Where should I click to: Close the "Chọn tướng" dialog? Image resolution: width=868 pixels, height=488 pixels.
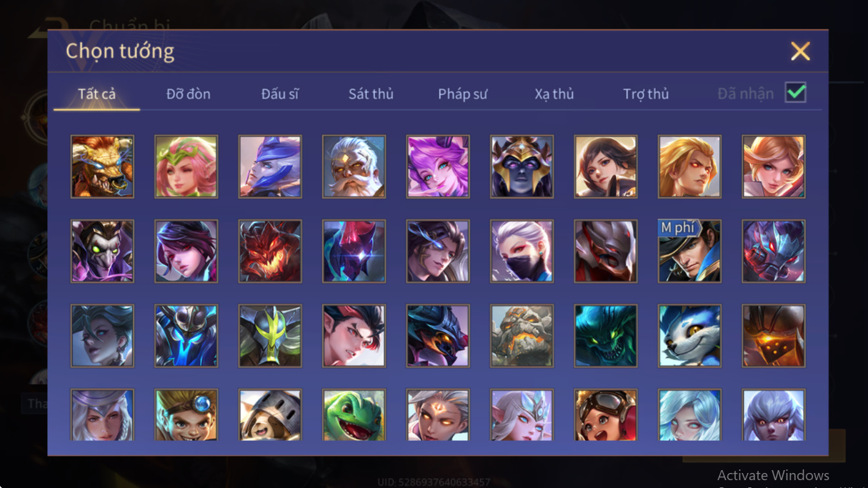coord(800,51)
